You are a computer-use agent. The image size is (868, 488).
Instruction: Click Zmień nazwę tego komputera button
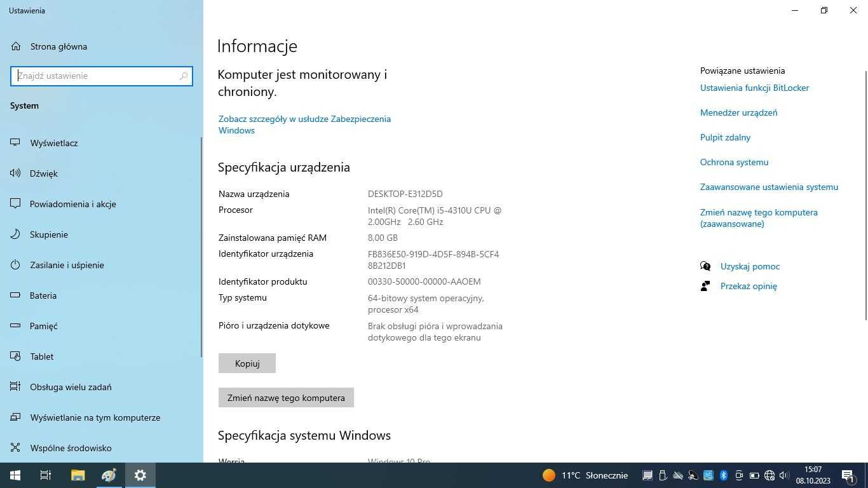pyautogui.click(x=286, y=398)
